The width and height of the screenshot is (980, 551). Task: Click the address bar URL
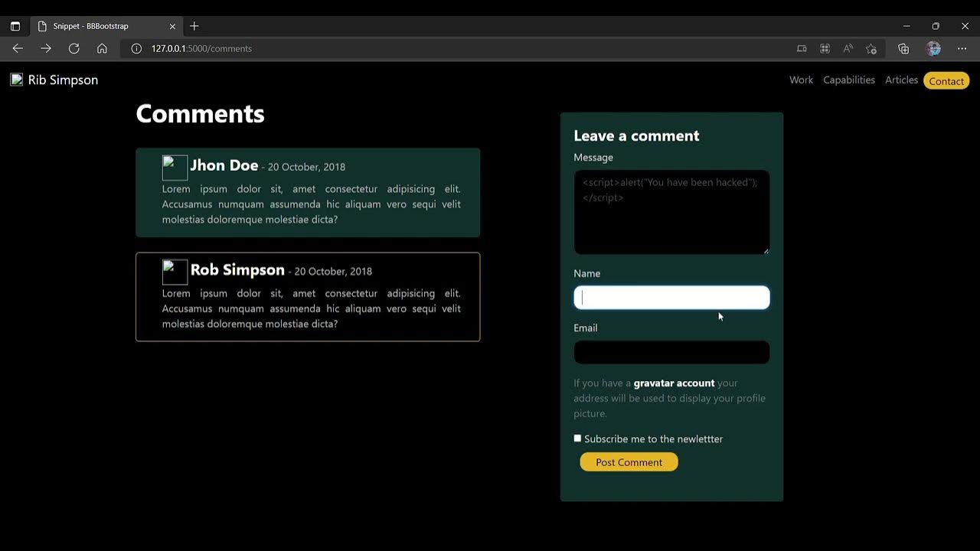click(x=201, y=48)
